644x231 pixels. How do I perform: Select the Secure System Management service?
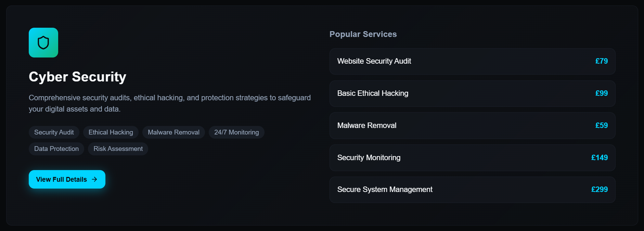pos(472,190)
